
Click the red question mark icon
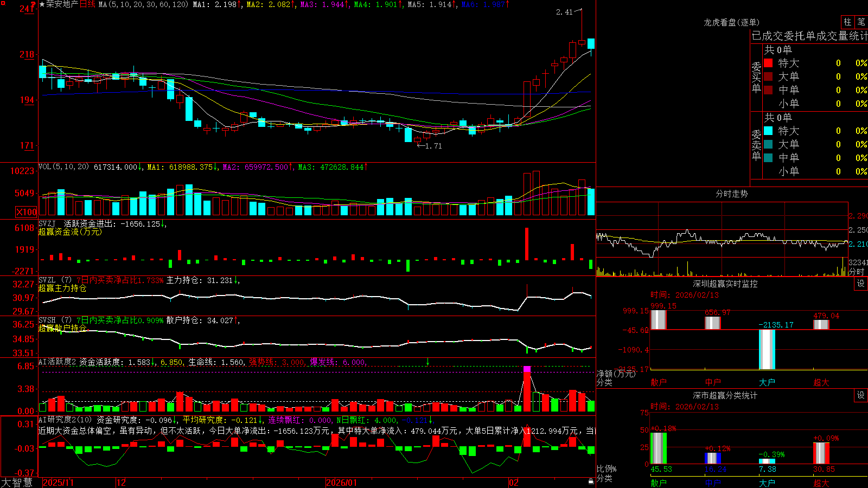pos(34,4)
